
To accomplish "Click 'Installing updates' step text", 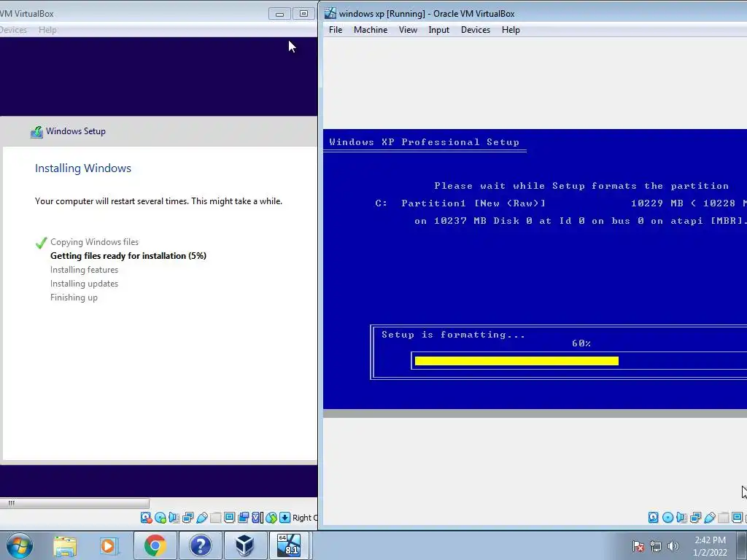I will click(85, 284).
